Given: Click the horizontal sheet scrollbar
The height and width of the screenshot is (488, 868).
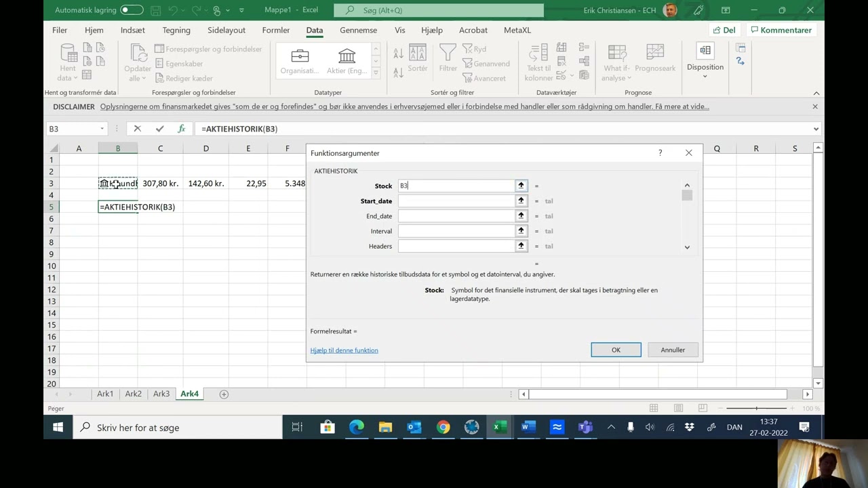Looking at the screenshot, I should click(x=658, y=394).
